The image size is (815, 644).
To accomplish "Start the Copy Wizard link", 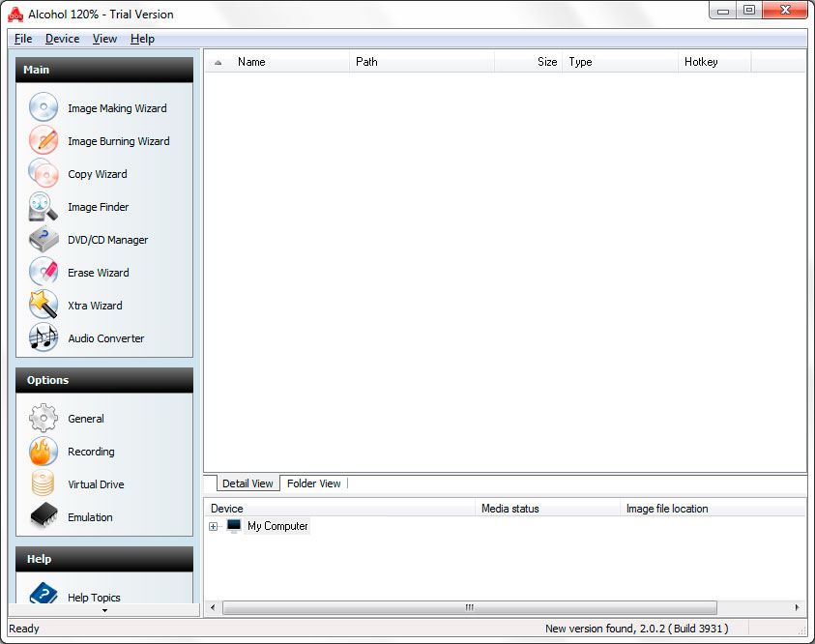I will [x=98, y=174].
